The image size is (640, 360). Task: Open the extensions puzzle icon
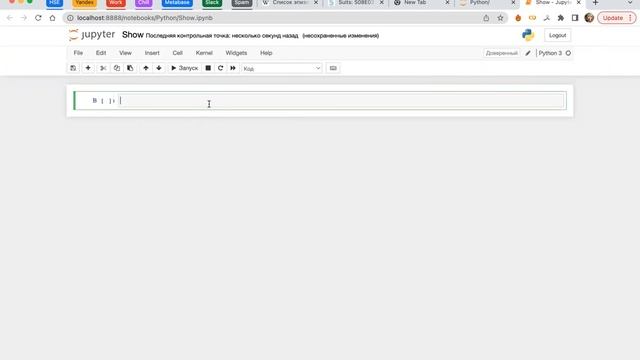[561, 18]
